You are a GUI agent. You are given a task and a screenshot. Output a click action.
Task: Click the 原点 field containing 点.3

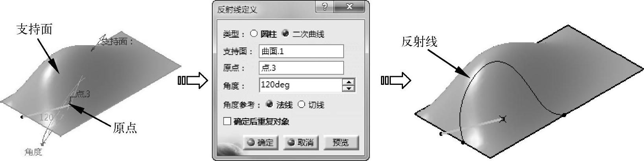pyautogui.click(x=301, y=68)
